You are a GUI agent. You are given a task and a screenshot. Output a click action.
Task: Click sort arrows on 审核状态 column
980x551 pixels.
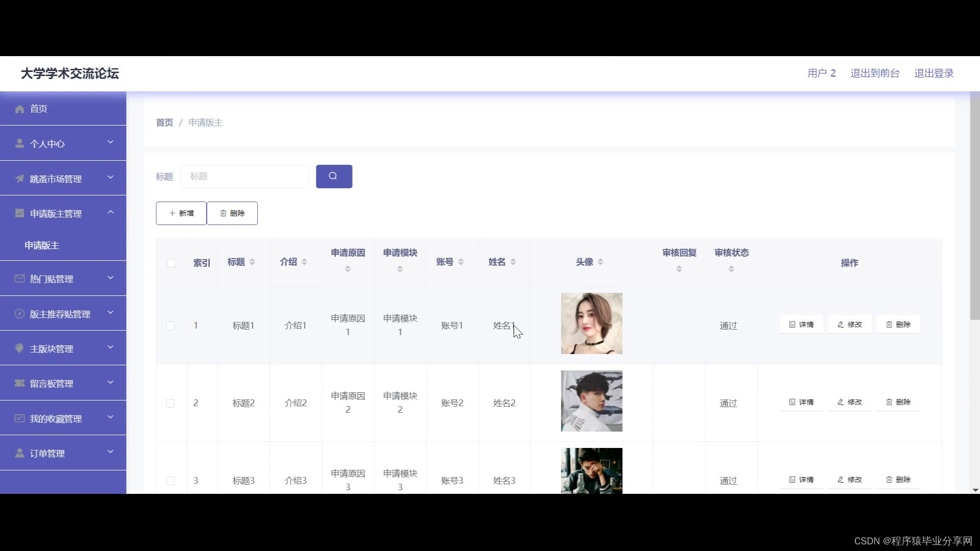pos(731,269)
